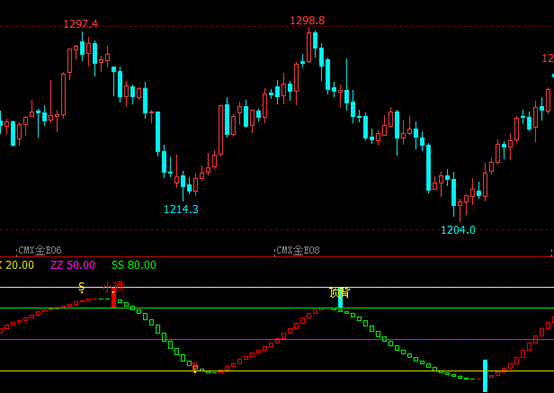This screenshot has height=393, width=554.
Task: Click the red bar under 小顶
Action: tap(113, 298)
